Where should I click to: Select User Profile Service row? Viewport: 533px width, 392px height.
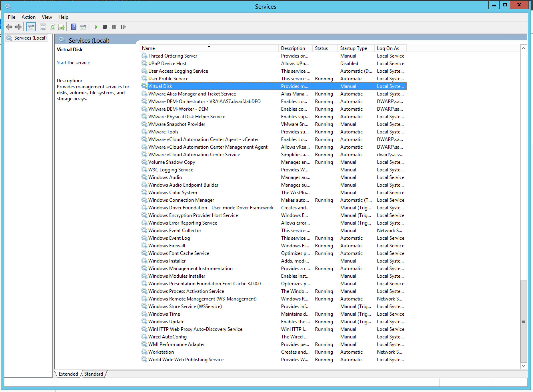tap(273, 79)
